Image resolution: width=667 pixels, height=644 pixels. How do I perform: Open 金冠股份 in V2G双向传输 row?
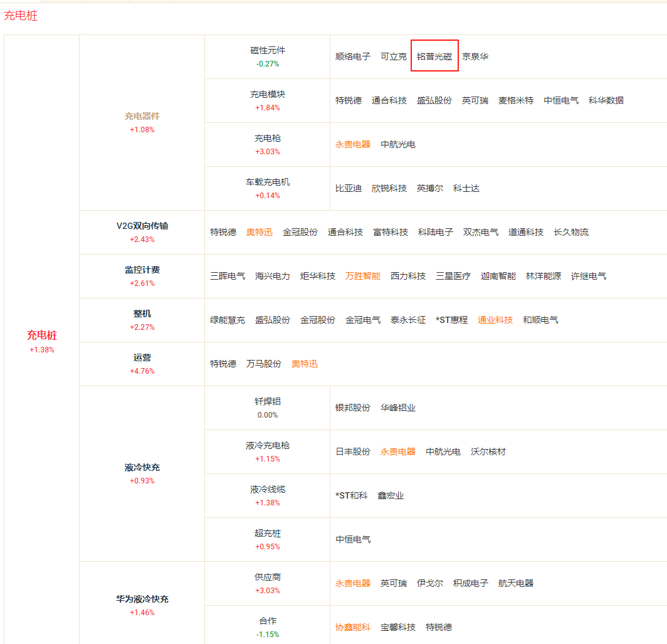point(300,232)
